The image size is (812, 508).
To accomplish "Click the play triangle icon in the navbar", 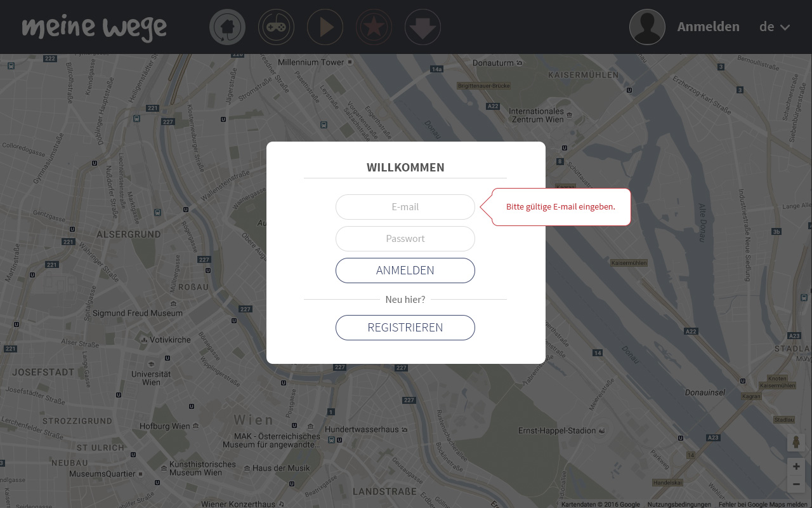I will click(x=325, y=27).
